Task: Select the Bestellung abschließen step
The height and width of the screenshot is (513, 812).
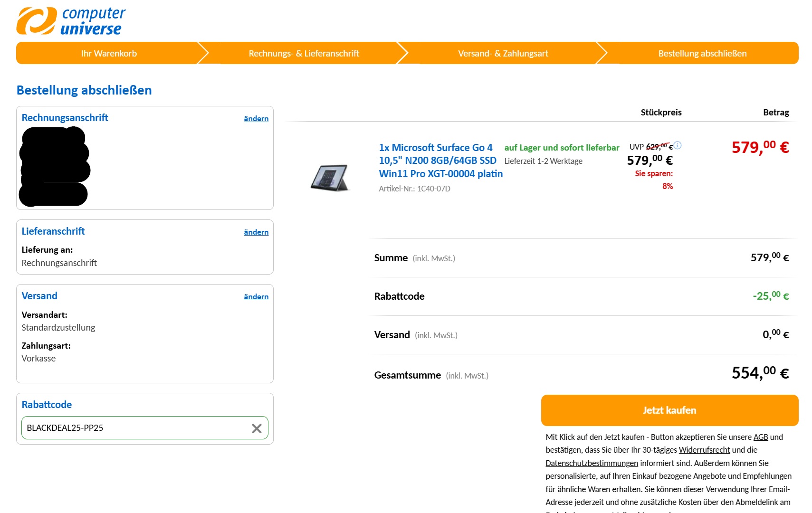Action: click(x=702, y=53)
